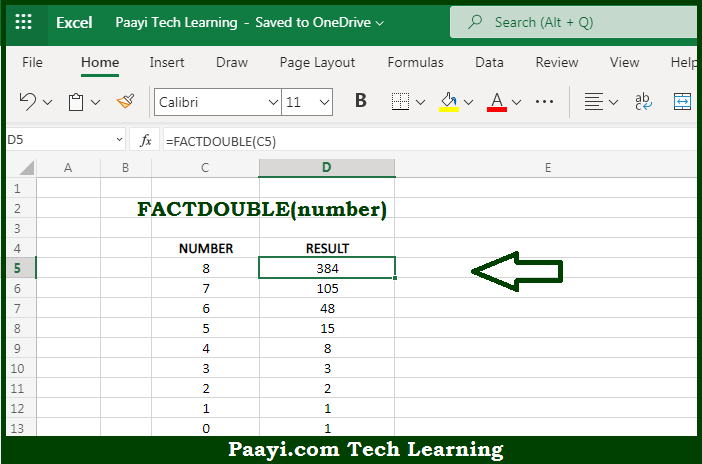Image resolution: width=702 pixels, height=464 pixels.
Task: Apply yellow fill color bucket
Action: [x=449, y=101]
